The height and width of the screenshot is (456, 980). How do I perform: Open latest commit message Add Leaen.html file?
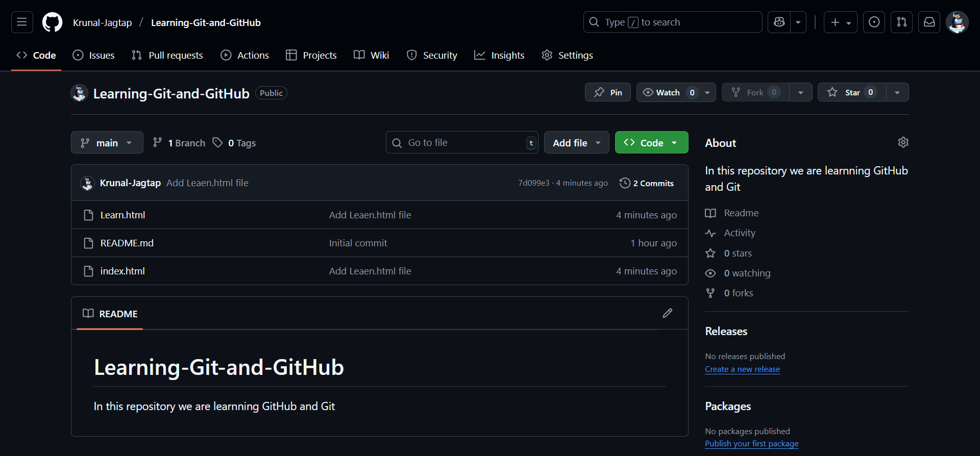click(x=207, y=183)
